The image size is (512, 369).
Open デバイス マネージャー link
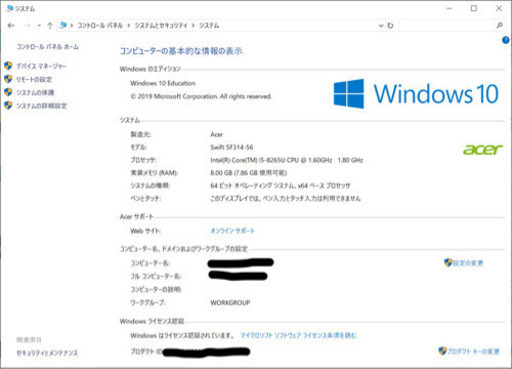point(41,66)
